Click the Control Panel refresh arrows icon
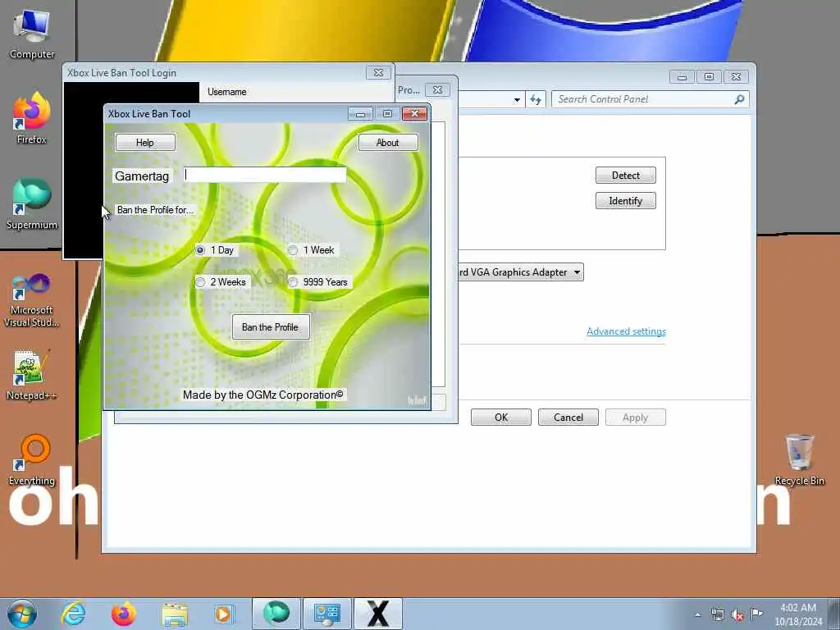This screenshot has height=630, width=840. coord(535,99)
